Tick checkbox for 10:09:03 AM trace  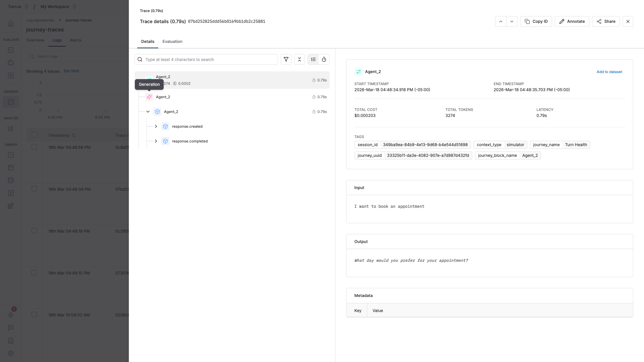(x=34, y=314)
